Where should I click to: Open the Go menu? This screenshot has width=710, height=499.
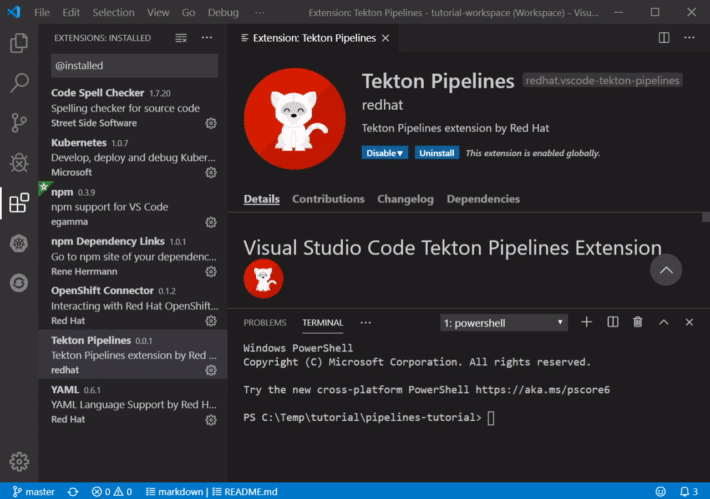188,13
